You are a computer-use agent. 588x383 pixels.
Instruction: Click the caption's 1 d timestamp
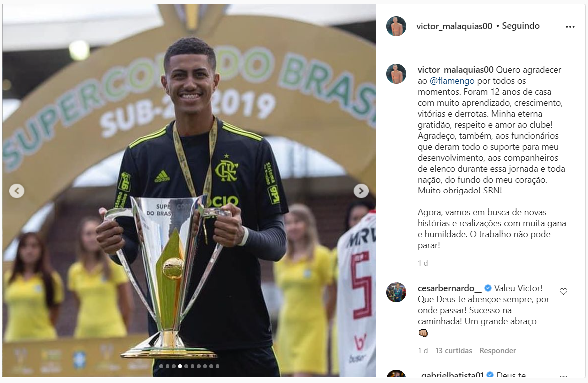(x=423, y=263)
